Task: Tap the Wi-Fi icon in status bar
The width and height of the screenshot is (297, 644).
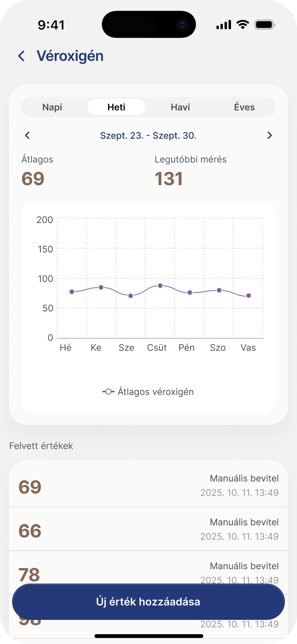Action: pyautogui.click(x=243, y=25)
